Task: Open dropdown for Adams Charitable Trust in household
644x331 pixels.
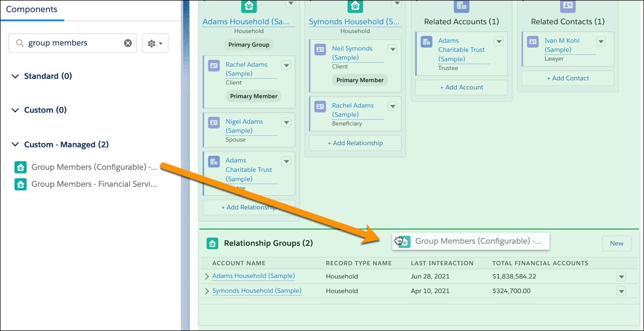Action: [x=286, y=161]
